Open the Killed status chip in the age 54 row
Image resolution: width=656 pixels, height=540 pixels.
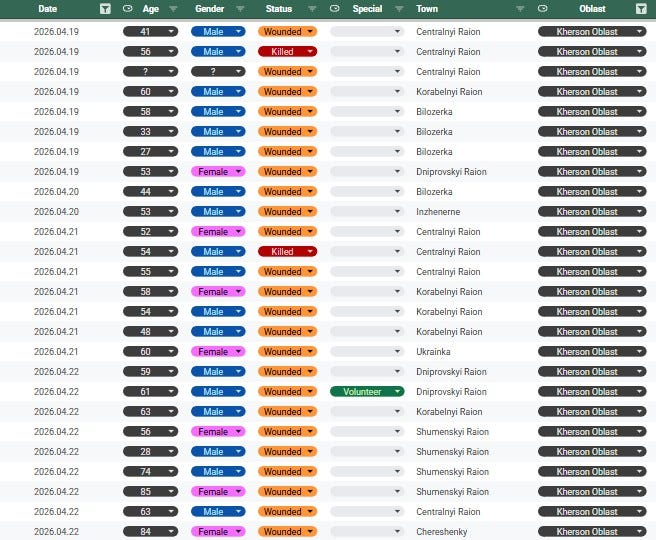point(287,252)
